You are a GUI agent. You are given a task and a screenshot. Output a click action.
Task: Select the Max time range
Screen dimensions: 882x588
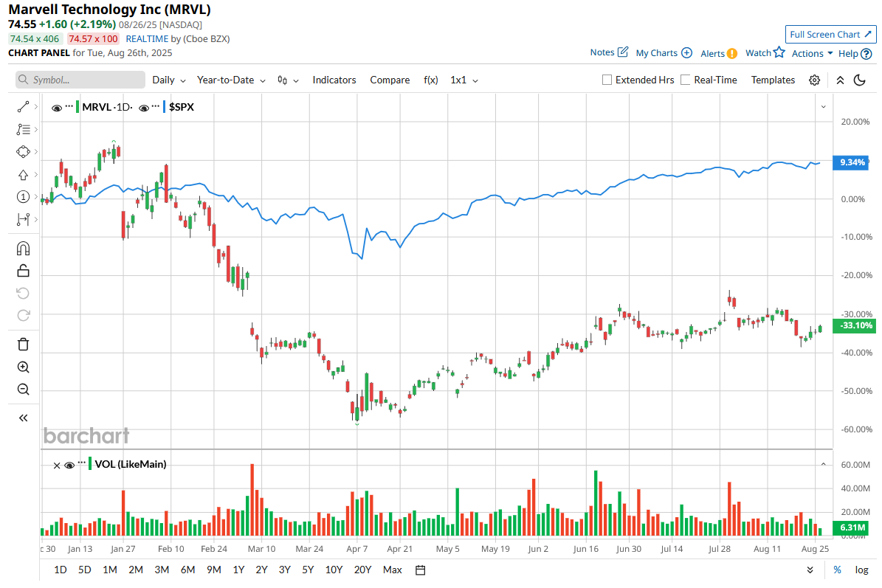click(x=392, y=570)
